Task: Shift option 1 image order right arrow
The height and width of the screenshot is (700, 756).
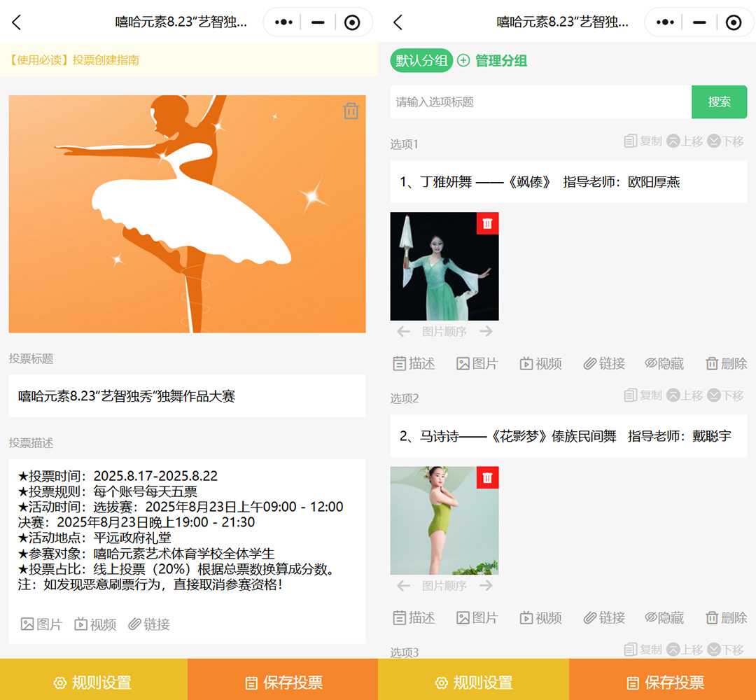Action: pos(486,331)
